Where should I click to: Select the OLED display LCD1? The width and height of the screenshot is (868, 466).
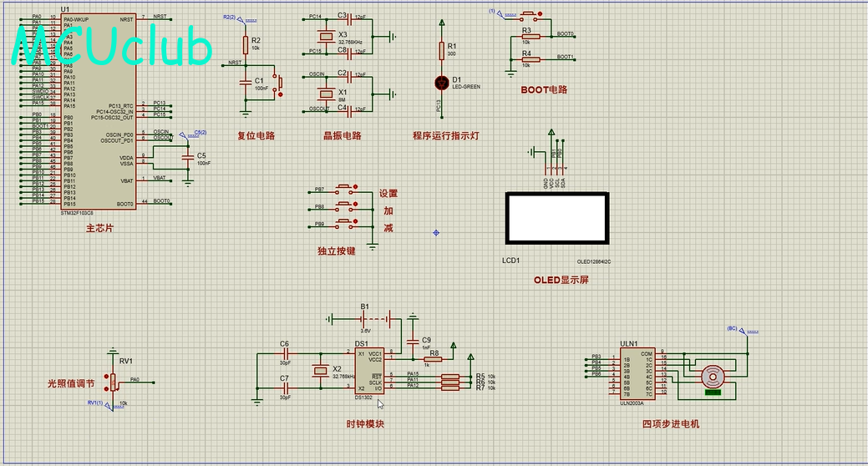pos(557,217)
